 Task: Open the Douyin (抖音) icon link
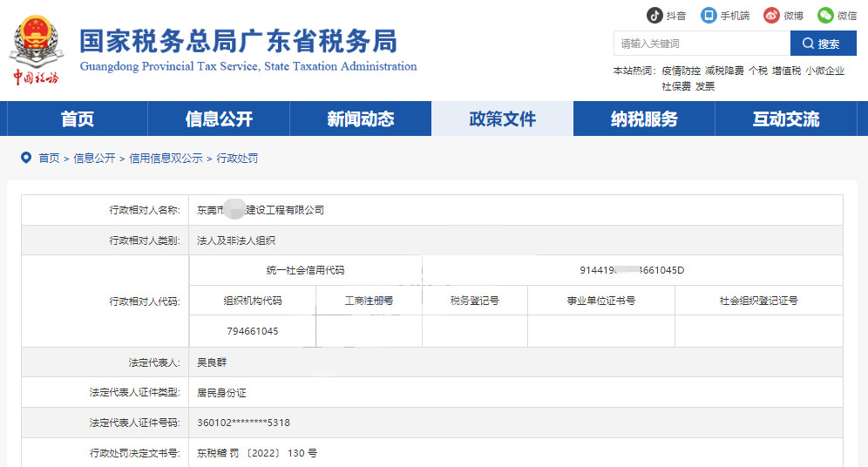coord(654,16)
